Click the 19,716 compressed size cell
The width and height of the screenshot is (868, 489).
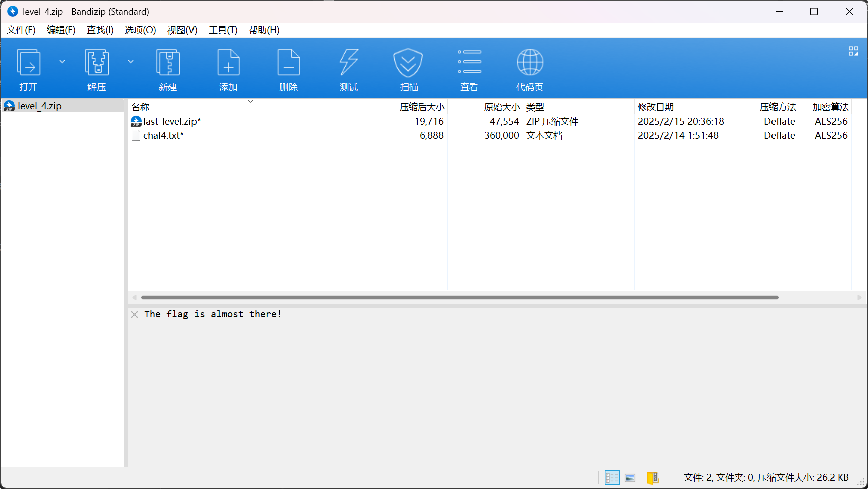pos(429,121)
